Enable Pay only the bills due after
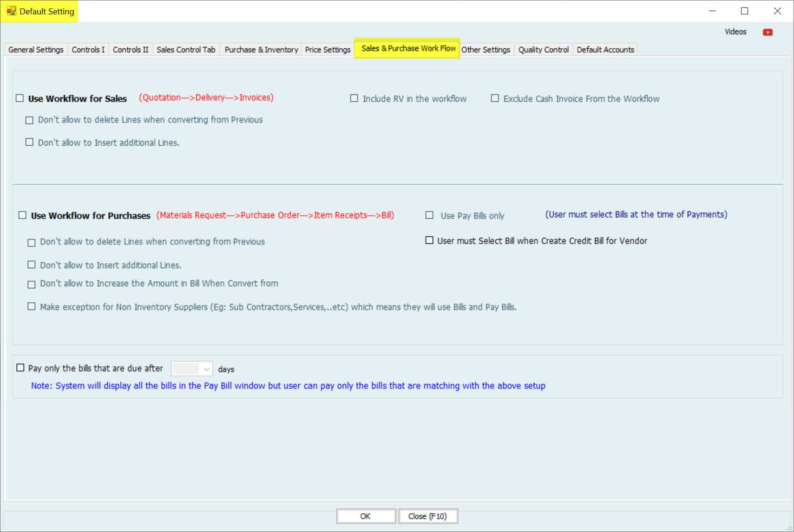 [x=20, y=368]
